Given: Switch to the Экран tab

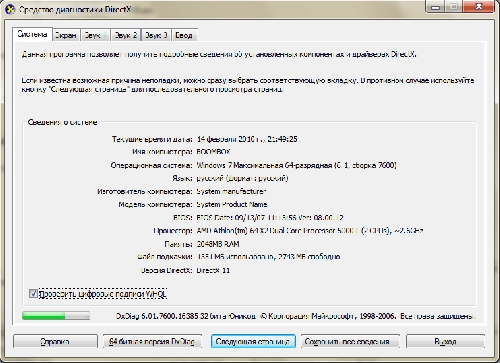Looking at the screenshot, I should coord(66,35).
